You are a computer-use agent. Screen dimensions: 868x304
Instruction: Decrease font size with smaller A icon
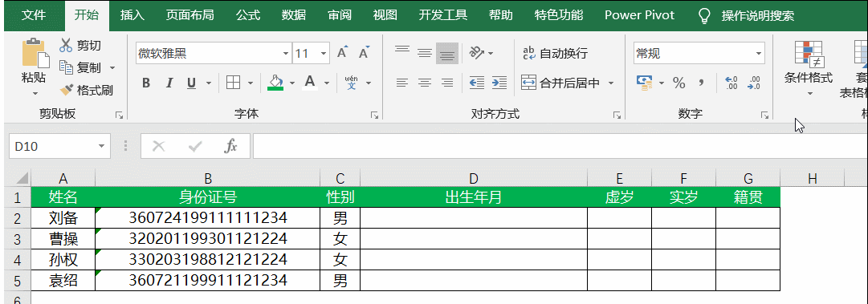(x=364, y=53)
